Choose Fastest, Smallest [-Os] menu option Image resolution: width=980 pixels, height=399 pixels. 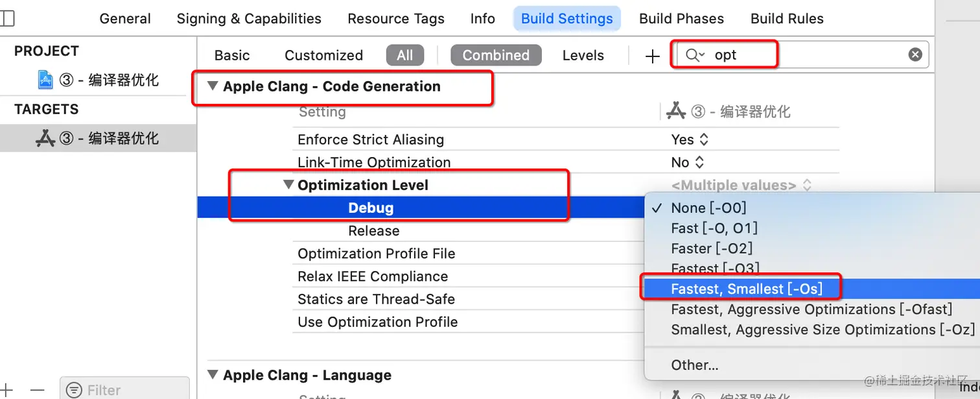(746, 289)
